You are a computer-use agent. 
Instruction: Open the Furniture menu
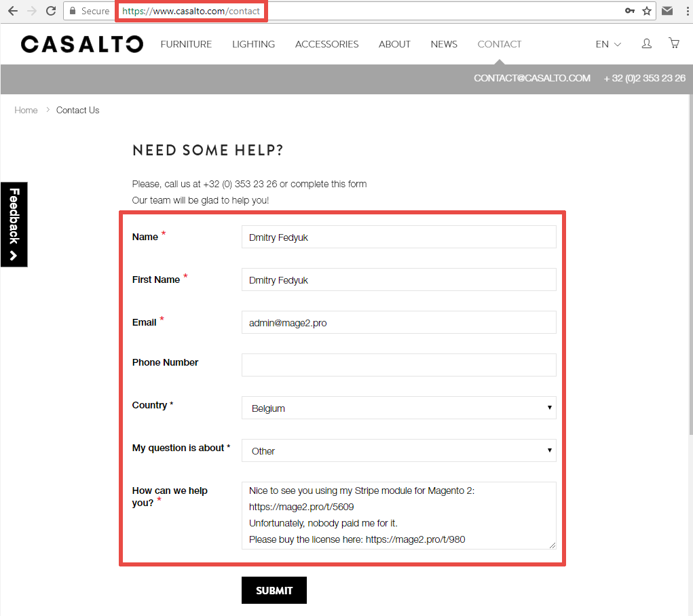(x=186, y=44)
